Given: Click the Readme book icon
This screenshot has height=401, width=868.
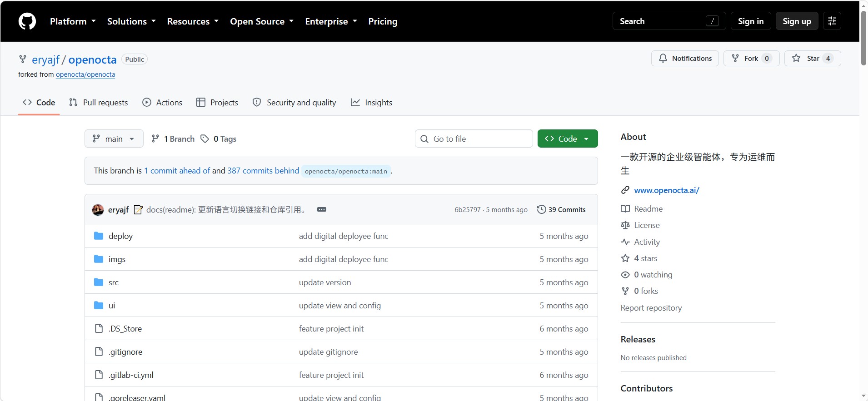Looking at the screenshot, I should pyautogui.click(x=625, y=208).
